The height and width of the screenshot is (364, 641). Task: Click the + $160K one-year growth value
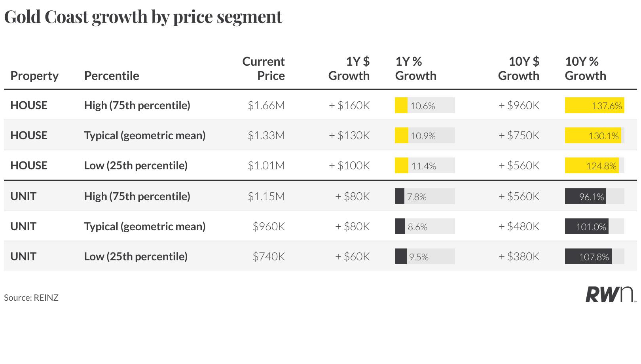(349, 106)
